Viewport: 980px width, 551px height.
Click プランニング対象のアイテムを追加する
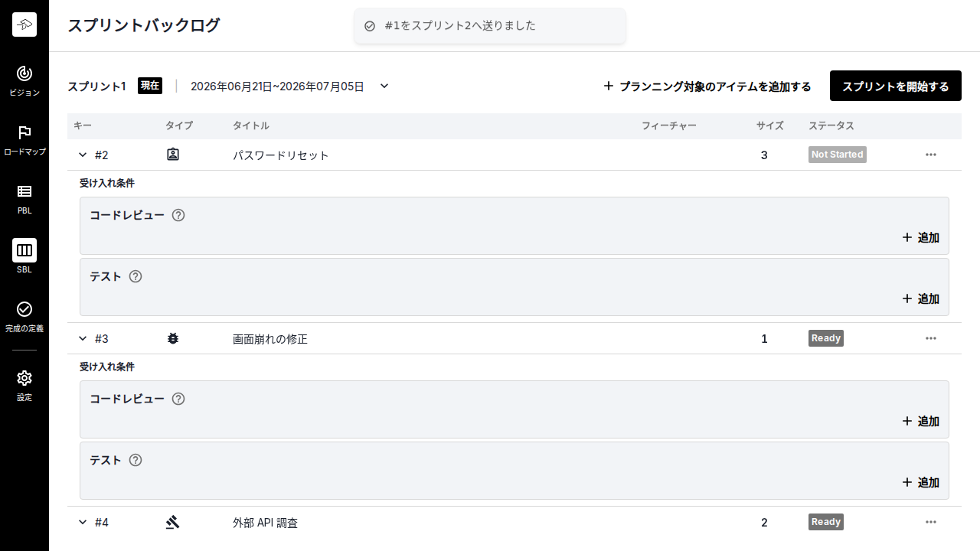pos(707,86)
